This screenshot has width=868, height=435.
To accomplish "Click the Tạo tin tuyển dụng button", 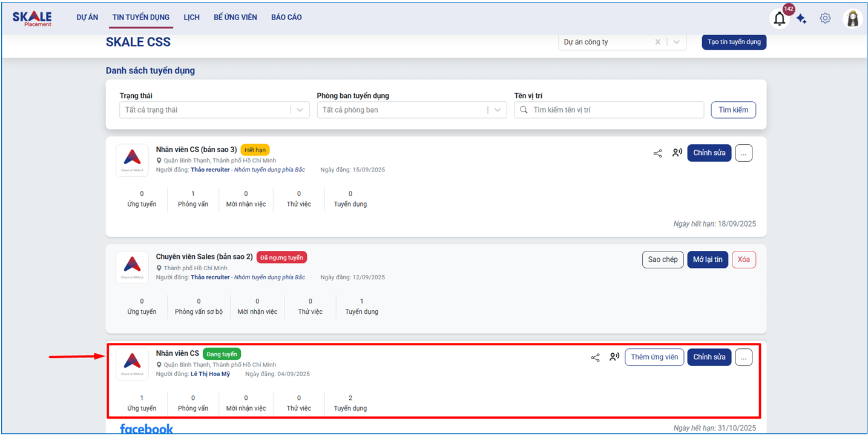I will [x=734, y=42].
